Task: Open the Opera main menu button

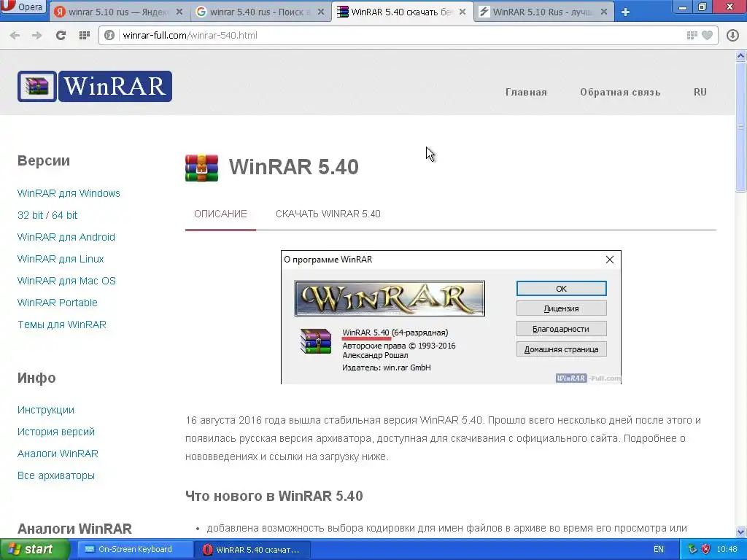Action: [23, 7]
